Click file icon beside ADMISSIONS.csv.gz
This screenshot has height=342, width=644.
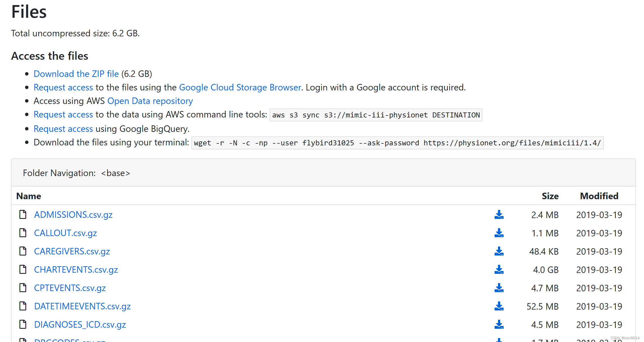(23, 214)
